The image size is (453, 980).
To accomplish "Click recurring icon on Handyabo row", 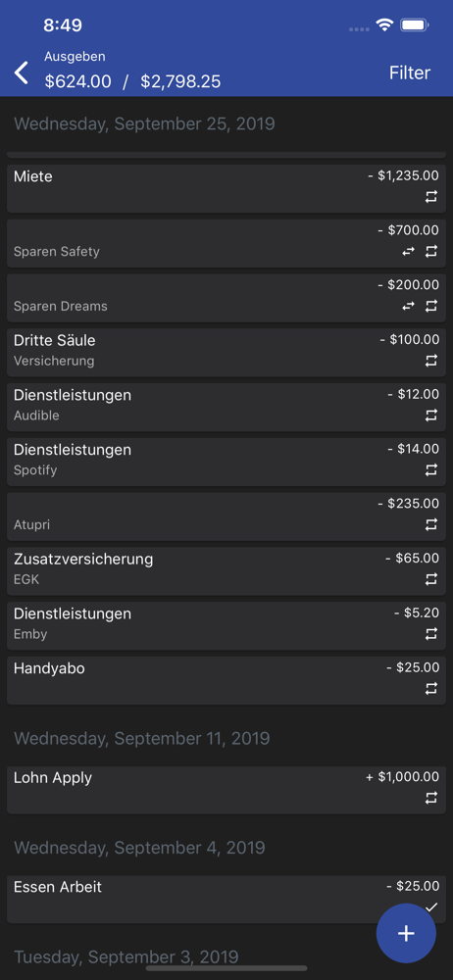I will (x=431, y=689).
